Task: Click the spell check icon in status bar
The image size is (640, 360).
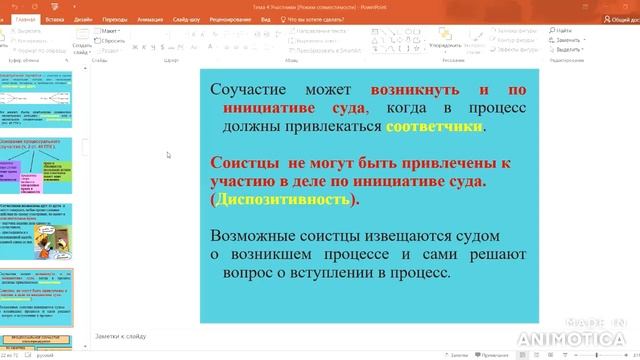Action: 28,355
